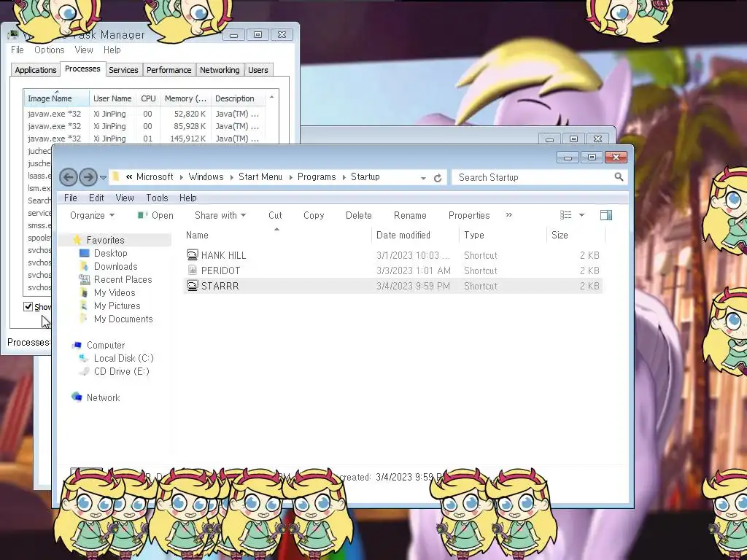Viewport: 747px width, 560px height.
Task: Switch to Networking tab in Task Manager
Action: tap(220, 70)
